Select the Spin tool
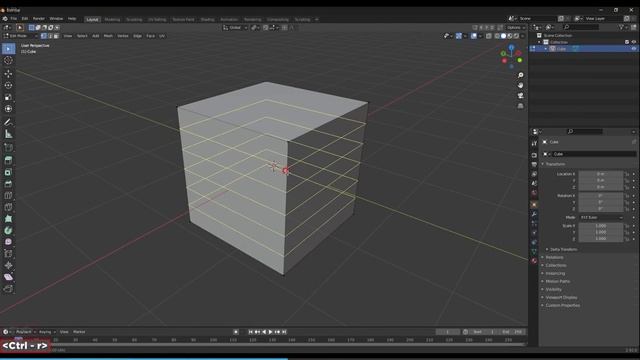Image resolution: width=640 pixels, height=360 pixels. (x=8, y=230)
